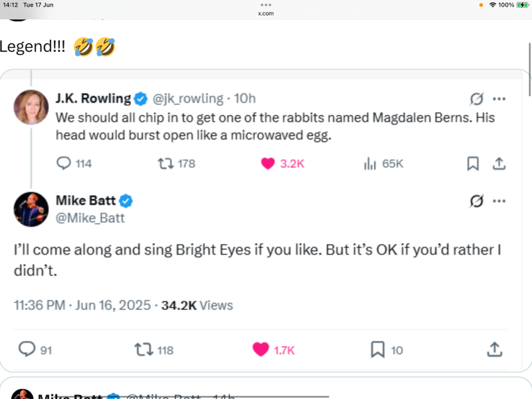Reply to the J.K. Rowling tweet
Viewport: 532px width, 399px height.
pyautogui.click(x=65, y=164)
